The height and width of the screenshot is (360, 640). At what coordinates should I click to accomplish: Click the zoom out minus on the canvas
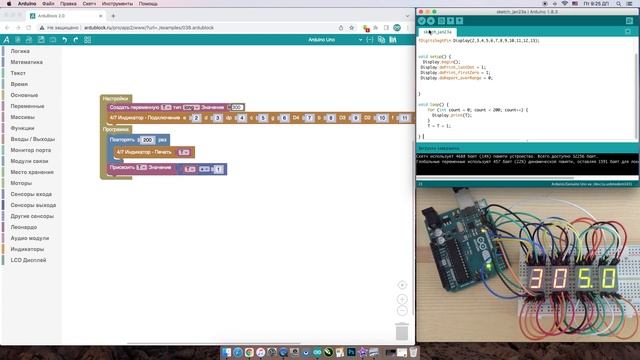(402, 311)
